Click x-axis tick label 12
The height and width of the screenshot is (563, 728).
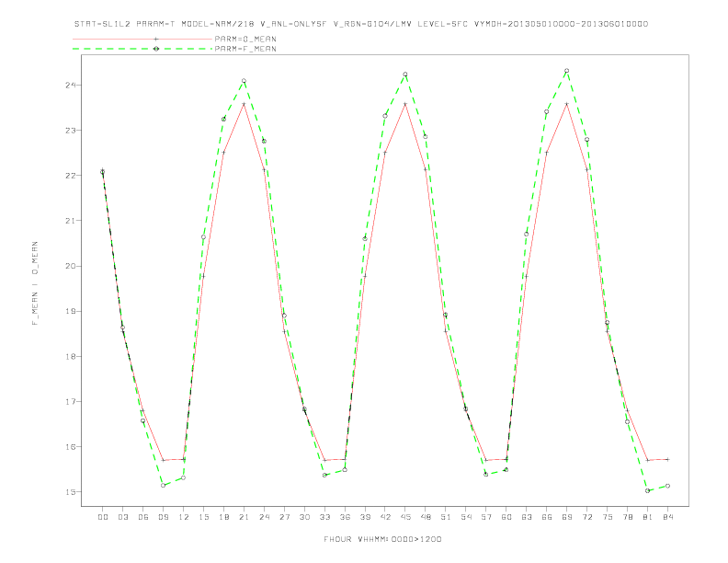[184, 517]
